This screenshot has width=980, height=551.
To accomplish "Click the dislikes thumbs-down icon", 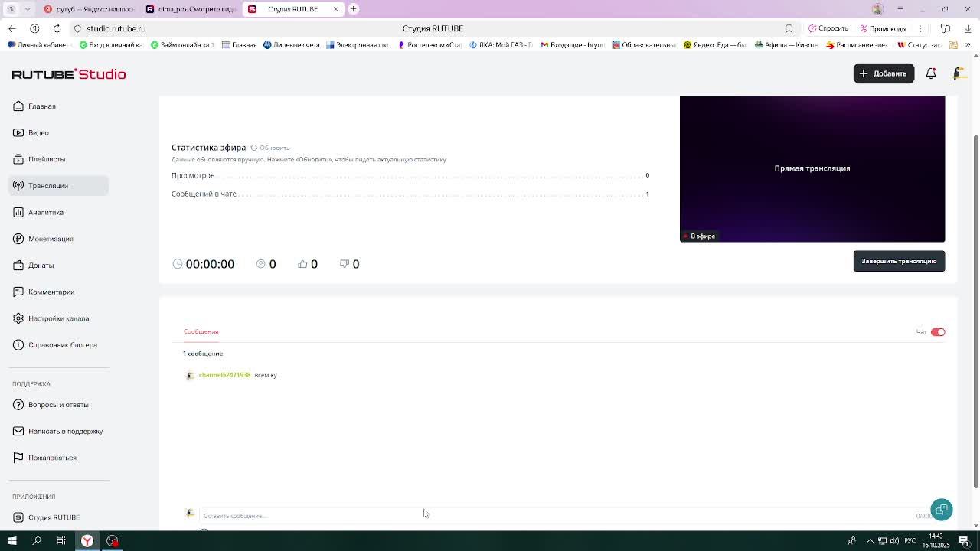I will coord(345,264).
